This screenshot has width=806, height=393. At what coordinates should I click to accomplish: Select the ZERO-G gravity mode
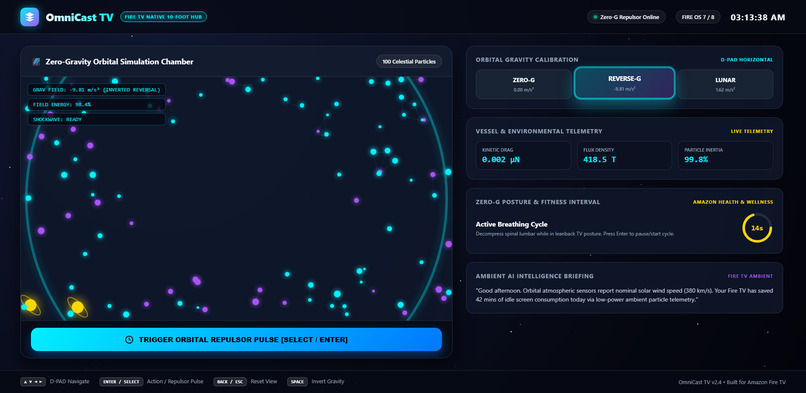(523, 84)
